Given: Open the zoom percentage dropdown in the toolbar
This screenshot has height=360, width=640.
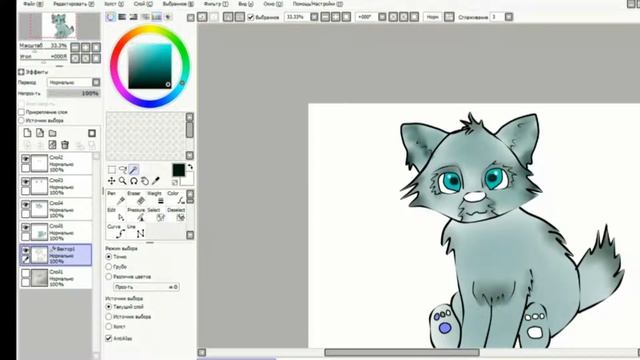Looking at the screenshot, I should (x=314, y=17).
